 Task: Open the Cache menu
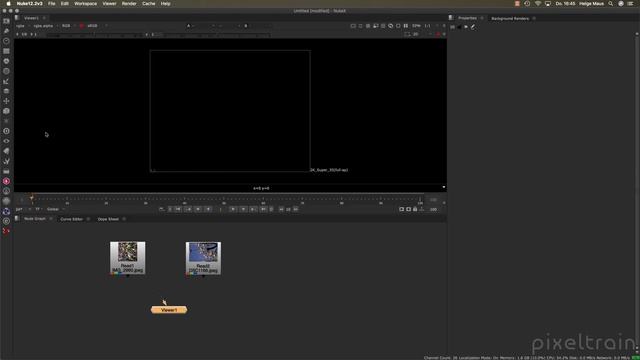pyautogui.click(x=149, y=4)
